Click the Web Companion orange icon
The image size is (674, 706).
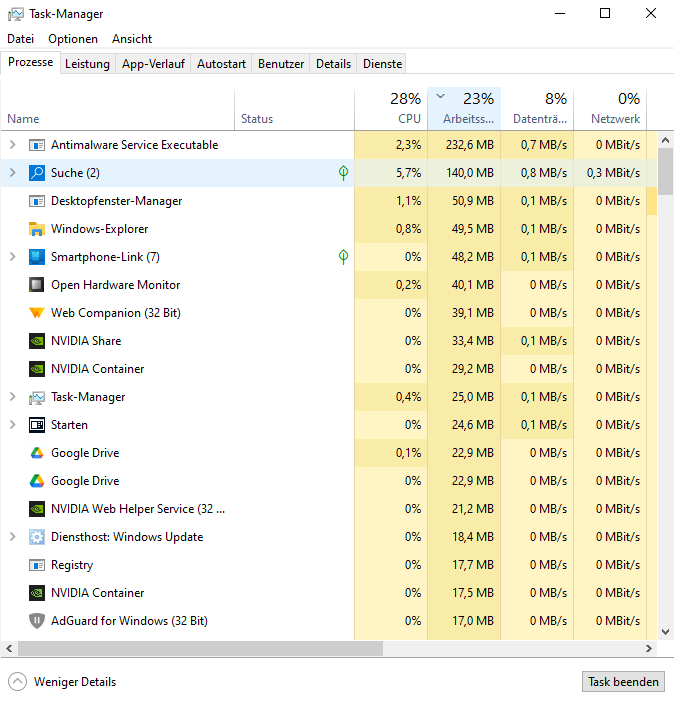point(36,312)
